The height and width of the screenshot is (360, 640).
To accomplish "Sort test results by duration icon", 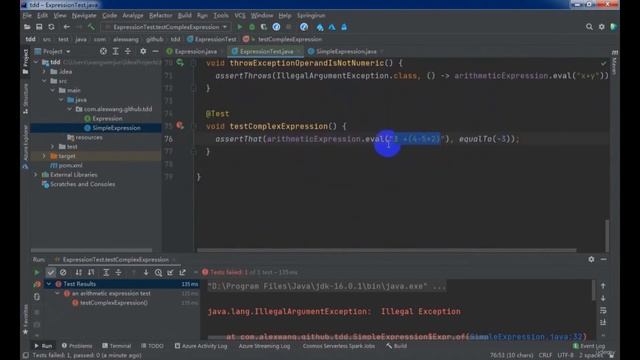I will [x=91, y=272].
